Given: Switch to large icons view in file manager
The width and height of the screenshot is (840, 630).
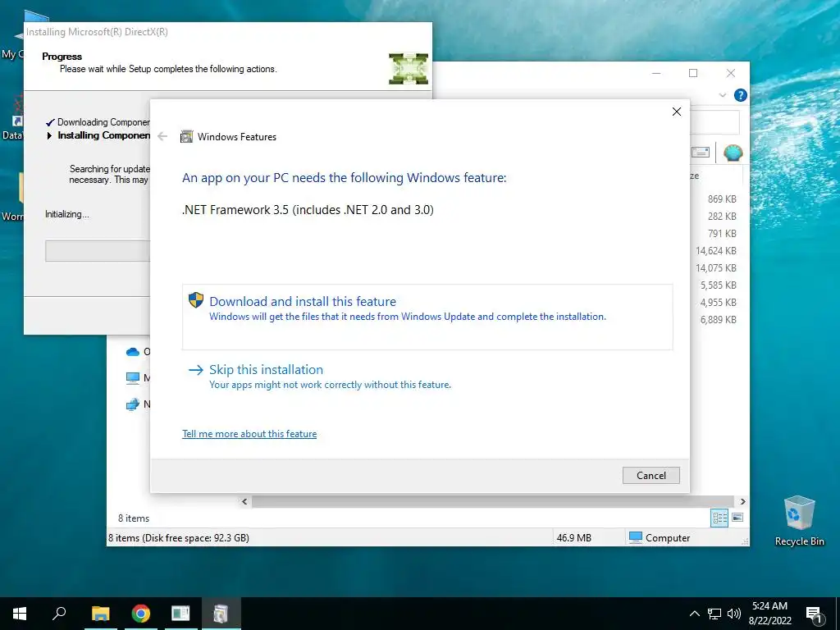Looking at the screenshot, I should click(x=737, y=518).
